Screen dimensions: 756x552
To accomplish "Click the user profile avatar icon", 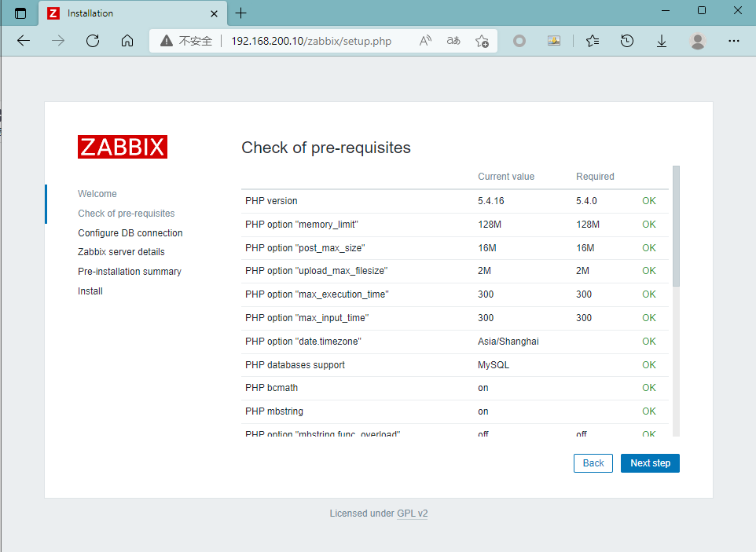I will [x=698, y=41].
